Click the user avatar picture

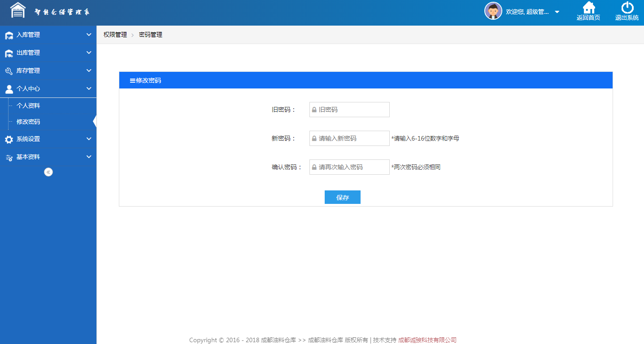click(493, 11)
